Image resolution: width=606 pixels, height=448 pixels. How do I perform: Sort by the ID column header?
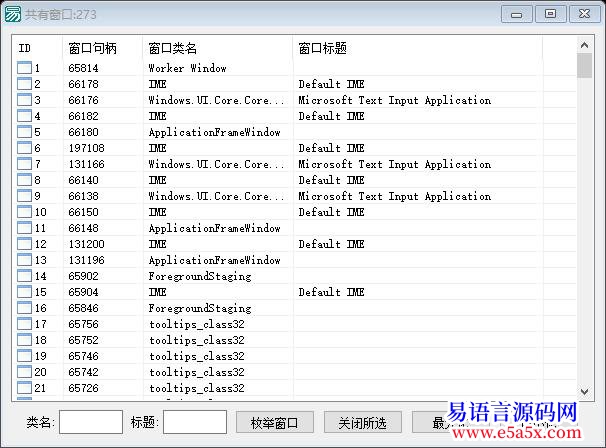pos(37,48)
